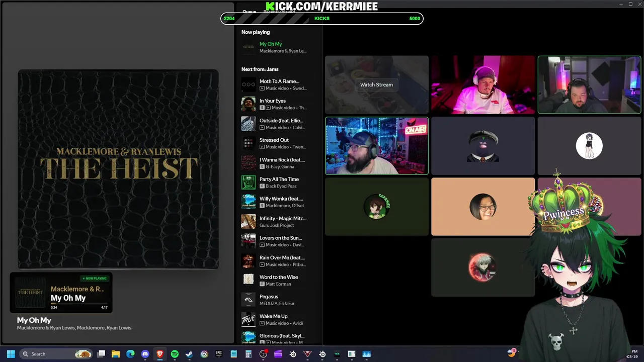The height and width of the screenshot is (362, 644).
Task: Open File Explorer from the taskbar
Action: click(116, 354)
